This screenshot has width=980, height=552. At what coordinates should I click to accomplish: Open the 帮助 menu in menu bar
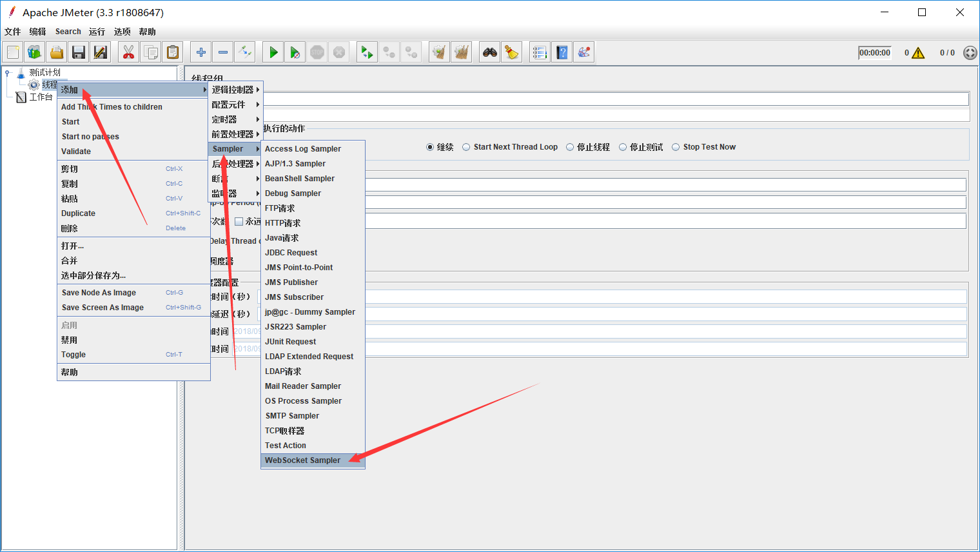147,32
